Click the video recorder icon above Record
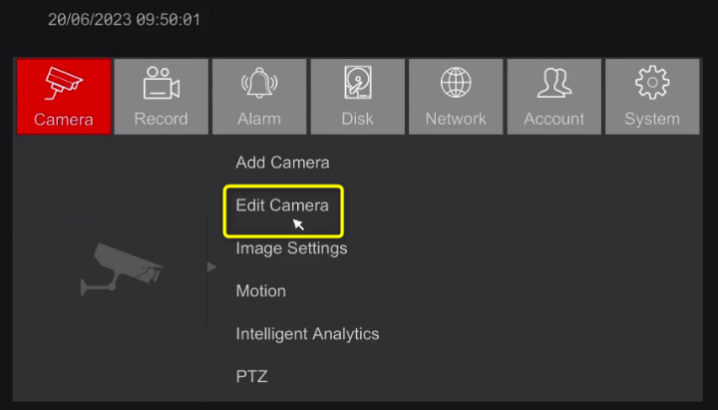Viewport: 718px width, 410px height. pyautogui.click(x=160, y=84)
